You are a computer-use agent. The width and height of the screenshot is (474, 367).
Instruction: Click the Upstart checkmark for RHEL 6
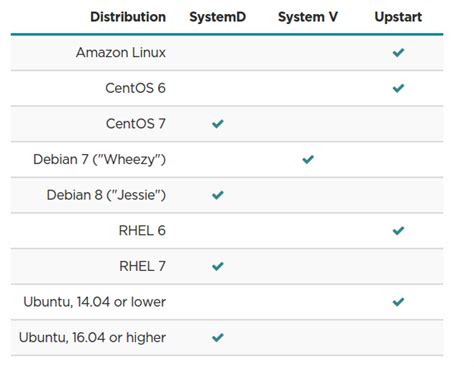click(398, 230)
